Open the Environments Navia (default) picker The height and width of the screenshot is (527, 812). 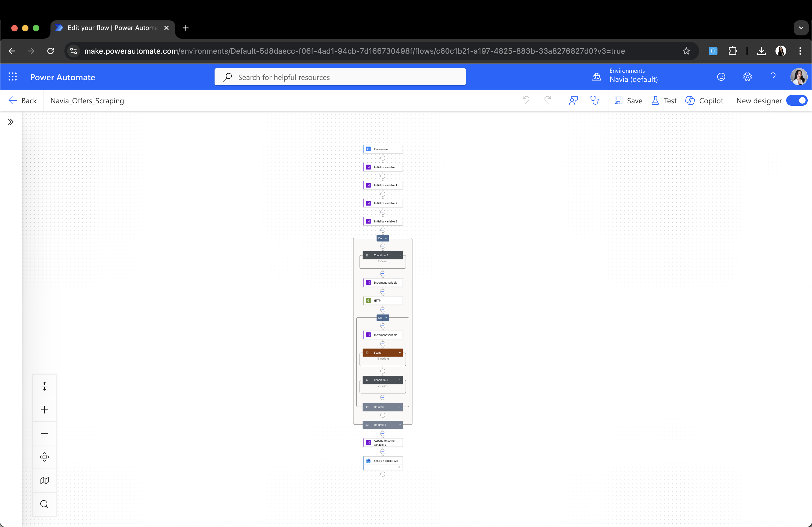[625, 76]
